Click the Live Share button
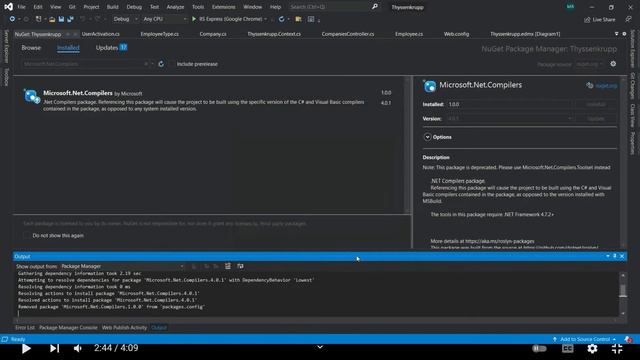 [600, 19]
